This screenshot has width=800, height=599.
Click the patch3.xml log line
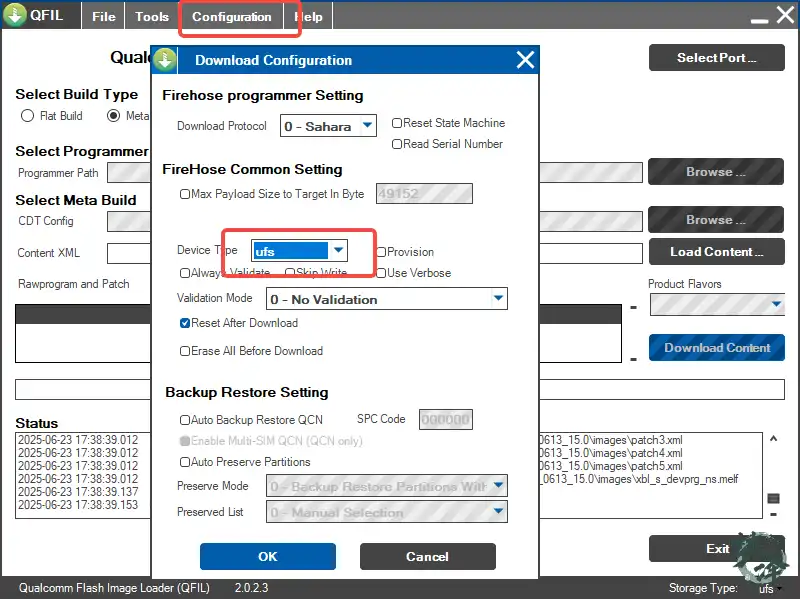[x=611, y=440]
